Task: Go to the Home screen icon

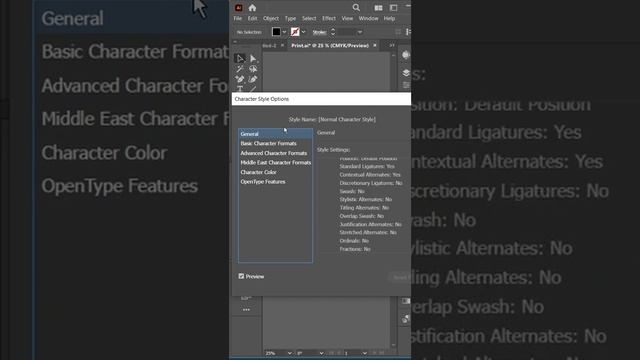Action: pos(252,8)
